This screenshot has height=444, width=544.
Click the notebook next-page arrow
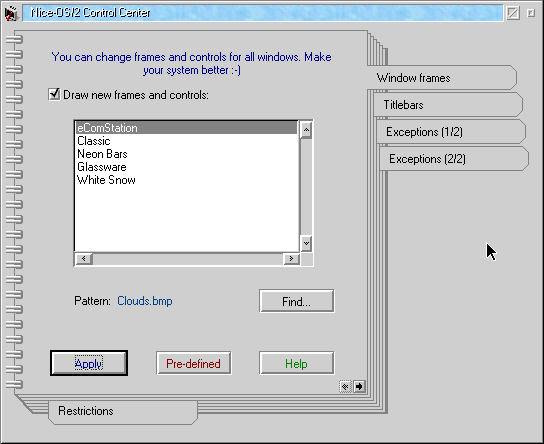359,386
